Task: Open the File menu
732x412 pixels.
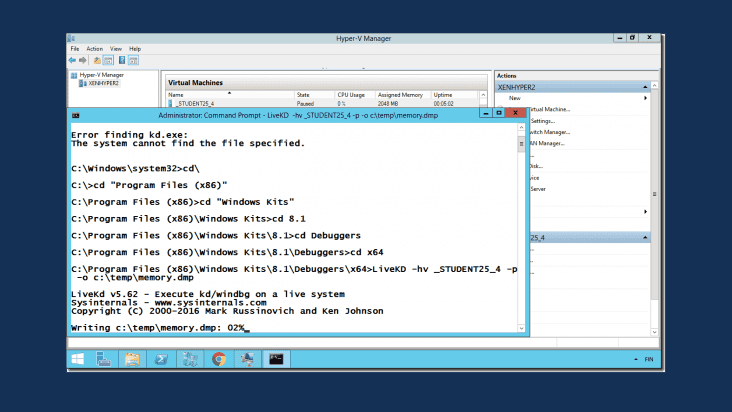Action: 75,48
